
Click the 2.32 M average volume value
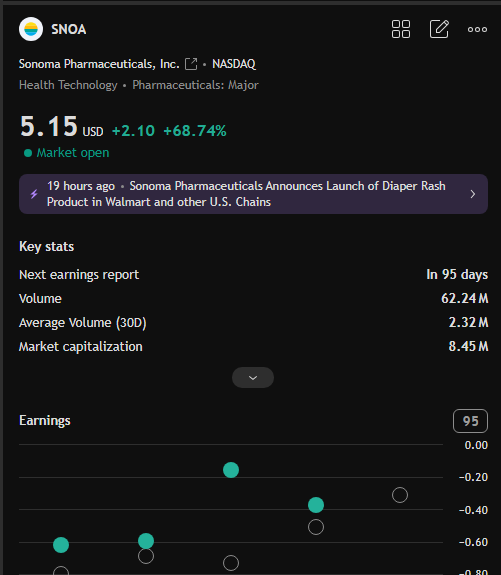pyautogui.click(x=468, y=322)
